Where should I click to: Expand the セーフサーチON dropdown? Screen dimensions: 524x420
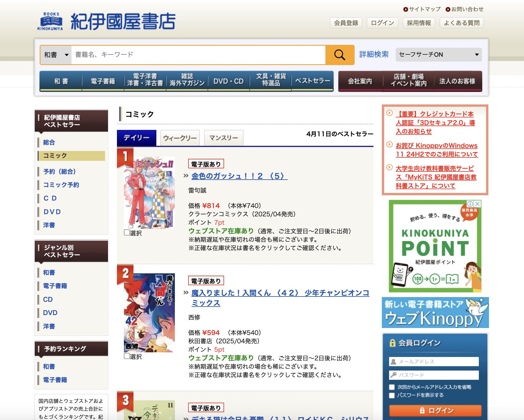[439, 55]
